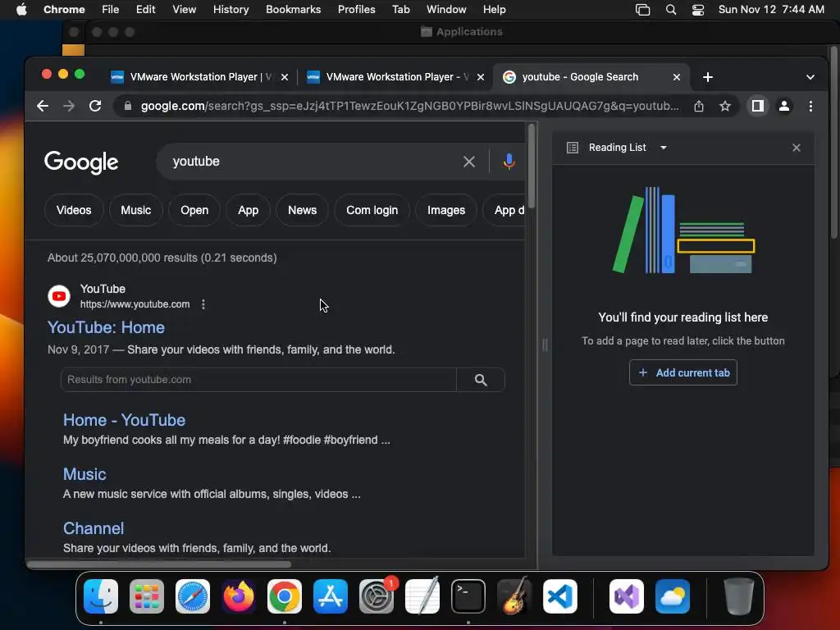Open the Home - YouTube sitelink

point(125,420)
